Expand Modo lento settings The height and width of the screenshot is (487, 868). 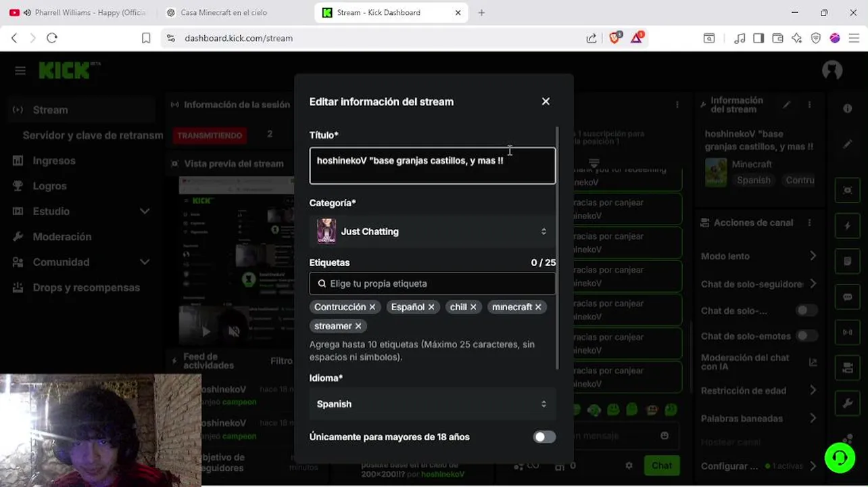pyautogui.click(x=813, y=256)
